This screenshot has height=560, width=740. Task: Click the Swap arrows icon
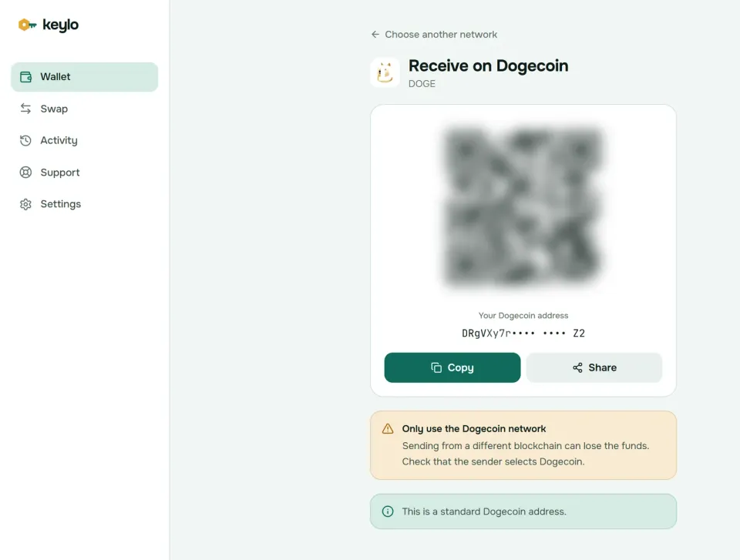26,109
